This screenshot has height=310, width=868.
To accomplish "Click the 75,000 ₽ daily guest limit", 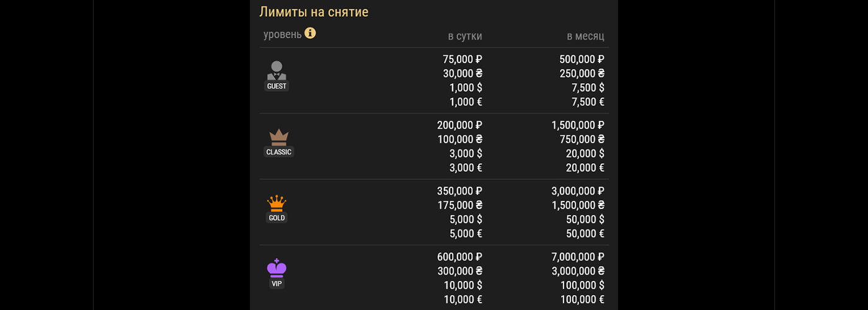I will pos(462,60).
